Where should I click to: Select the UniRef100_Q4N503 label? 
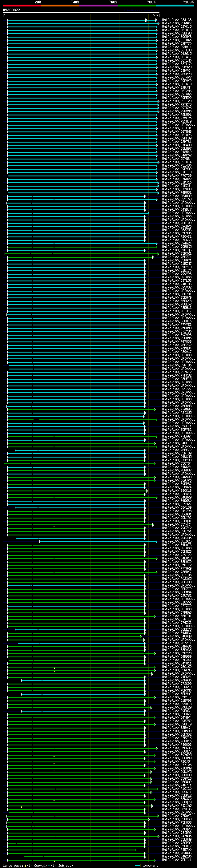[x=177, y=477]
